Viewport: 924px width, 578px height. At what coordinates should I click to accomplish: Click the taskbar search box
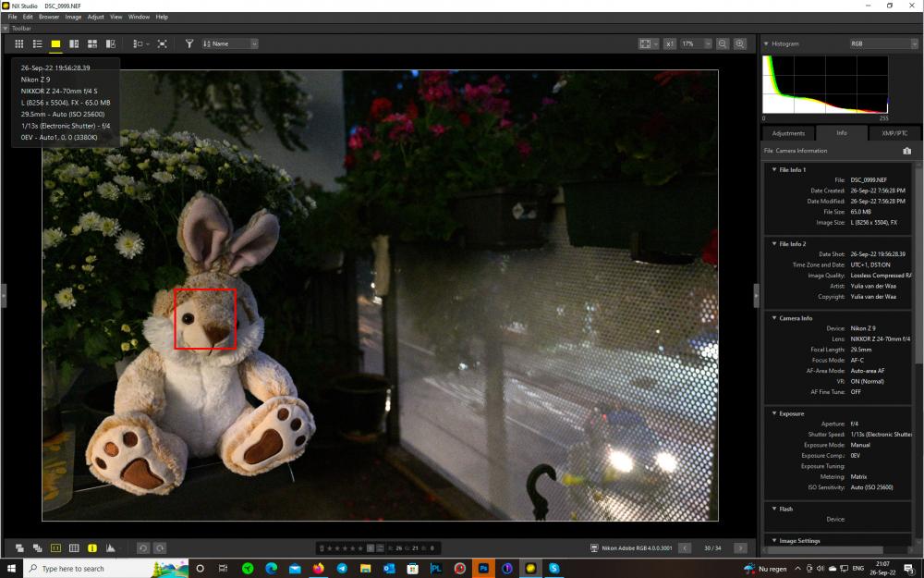click(104, 569)
